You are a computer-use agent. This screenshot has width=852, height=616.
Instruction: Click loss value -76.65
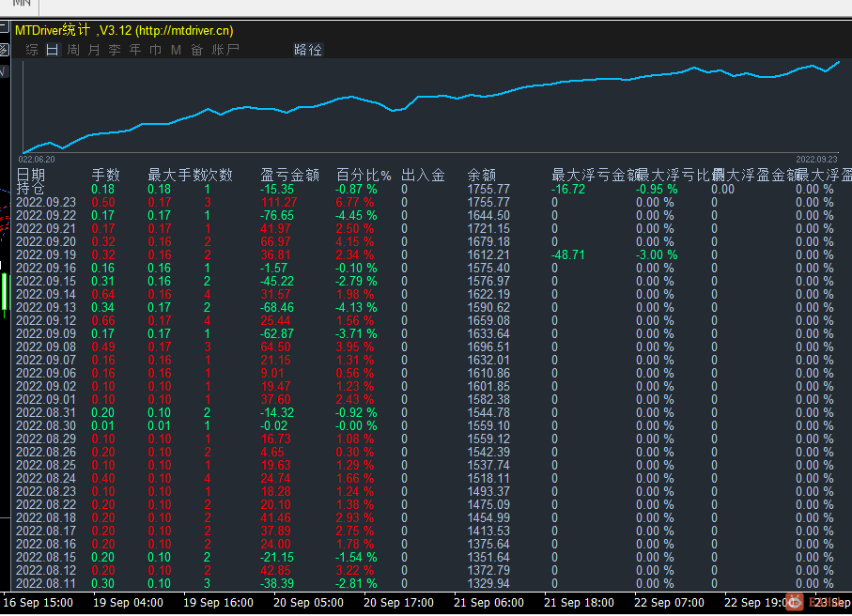click(277, 215)
